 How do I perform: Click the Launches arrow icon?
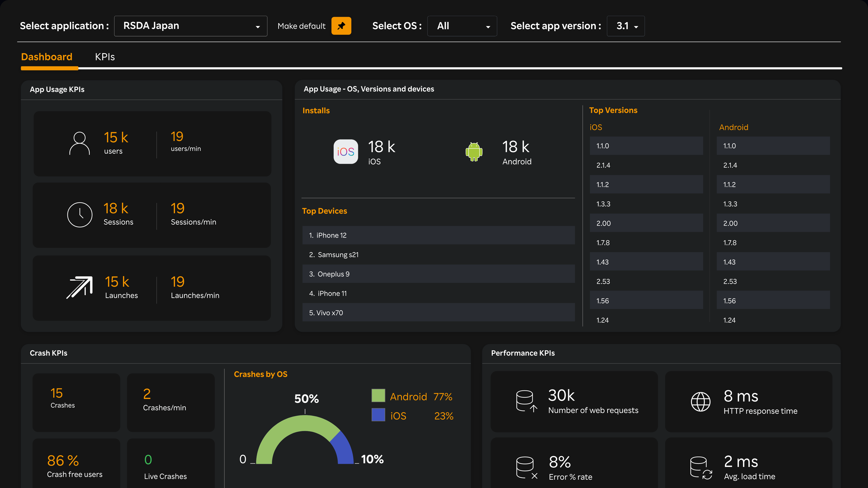[80, 287]
